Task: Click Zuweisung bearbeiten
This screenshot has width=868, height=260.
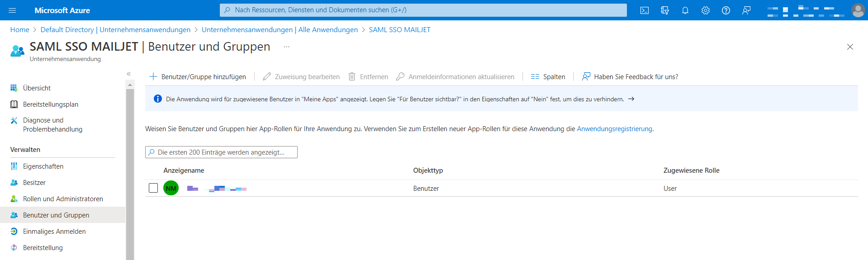Action: [301, 77]
